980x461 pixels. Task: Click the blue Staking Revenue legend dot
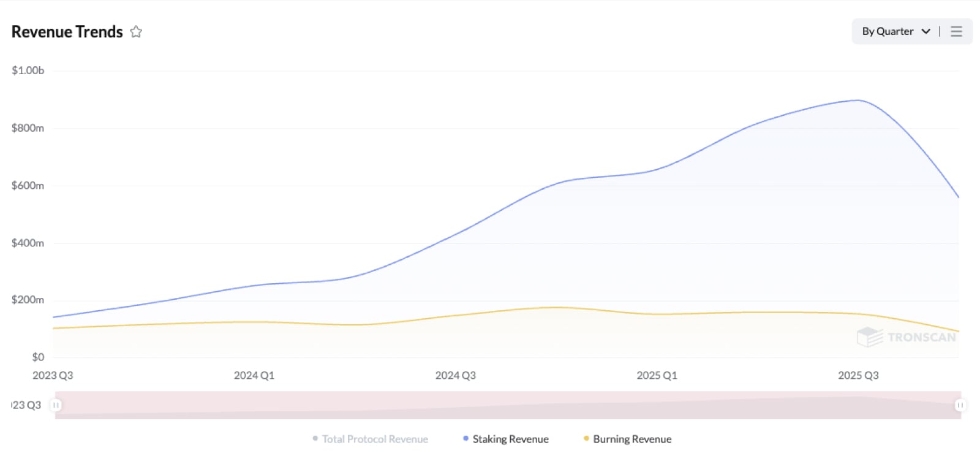click(466, 438)
